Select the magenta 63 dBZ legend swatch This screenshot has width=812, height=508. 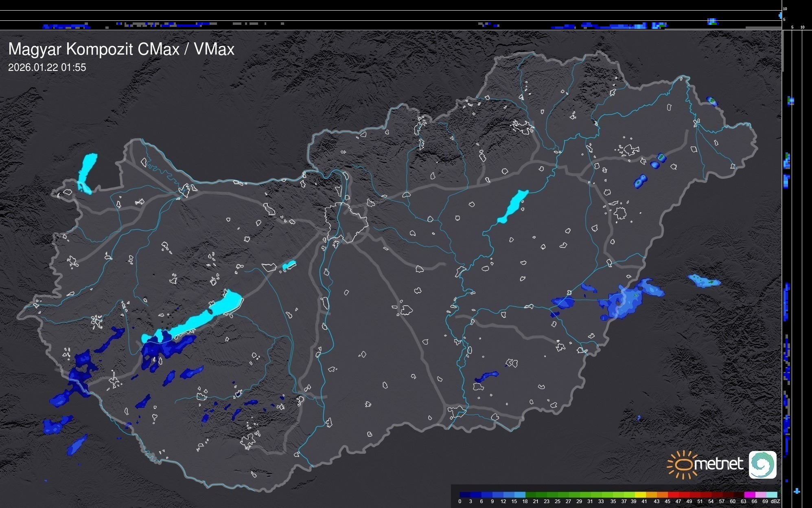[749, 495]
